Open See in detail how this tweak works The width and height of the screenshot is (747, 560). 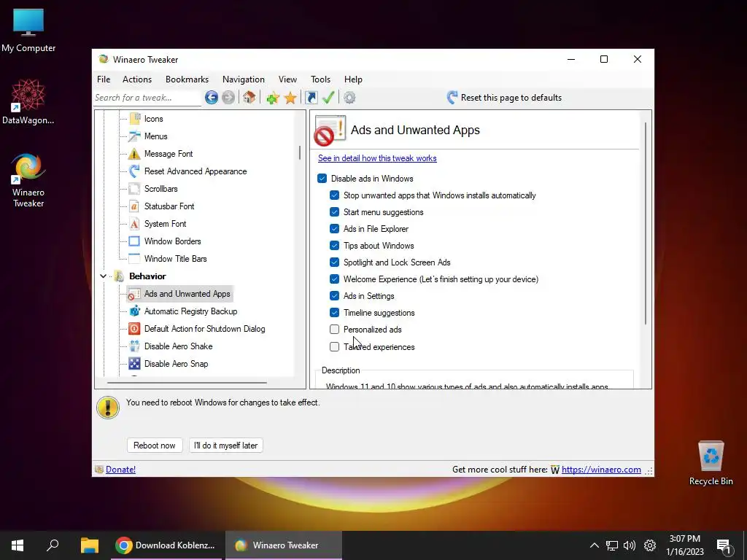click(x=377, y=158)
